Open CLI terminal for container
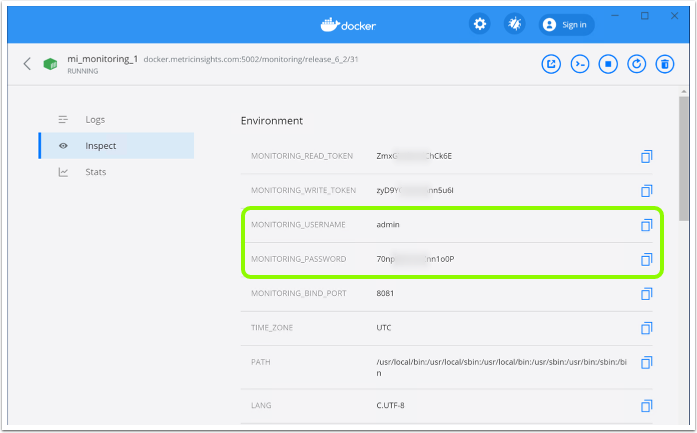The image size is (697, 433). tap(580, 64)
